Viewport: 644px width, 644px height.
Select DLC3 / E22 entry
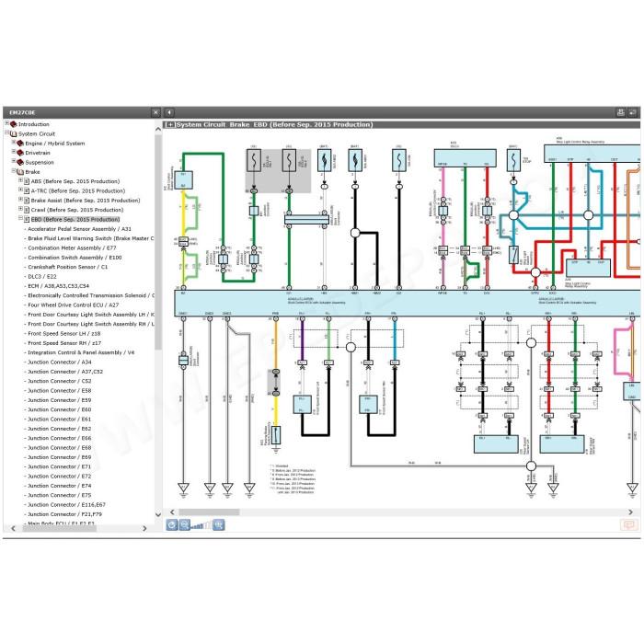coord(42,276)
